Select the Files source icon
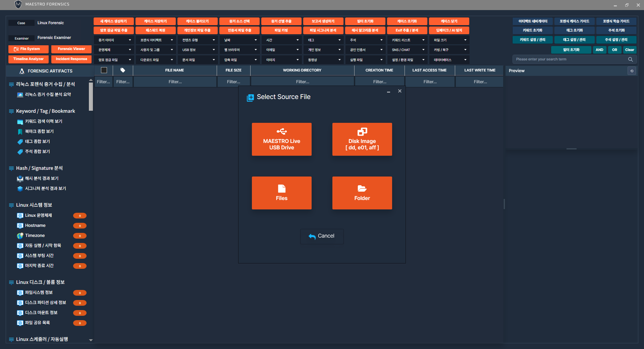 point(281,189)
